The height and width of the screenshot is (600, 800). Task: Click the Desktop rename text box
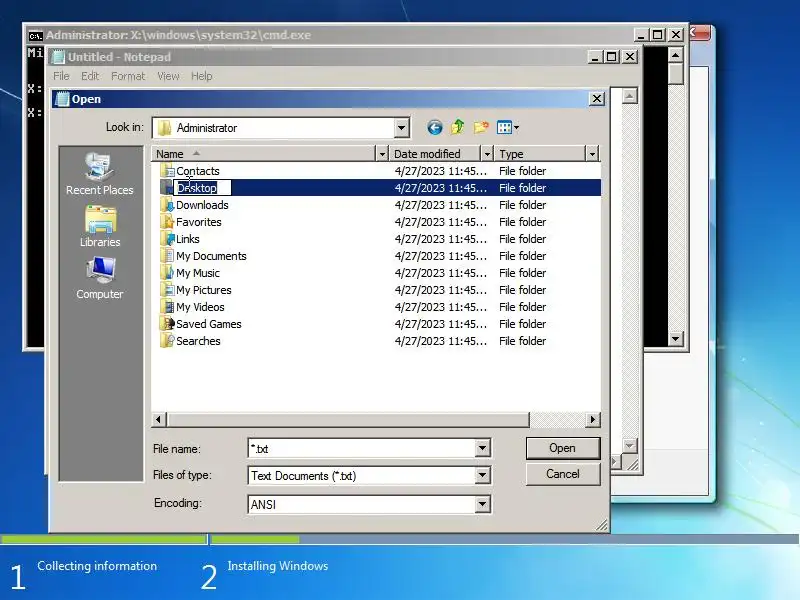(202, 188)
